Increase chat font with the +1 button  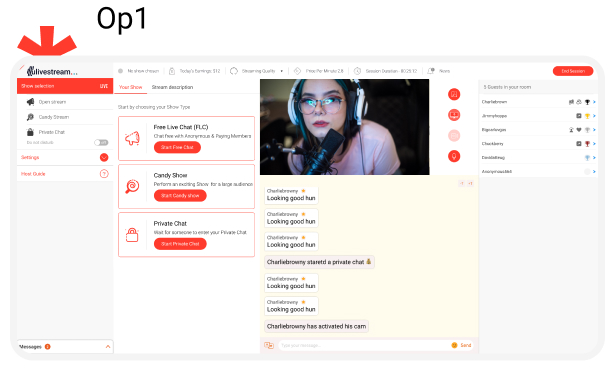(470, 184)
